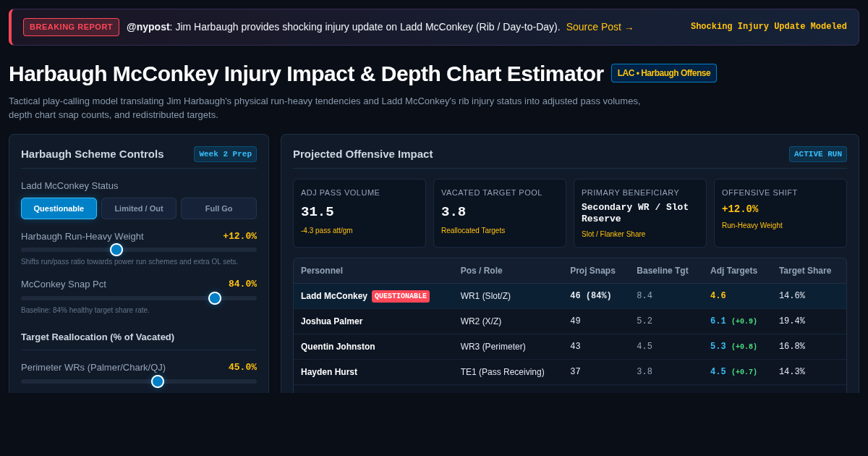Click Palmer's 6.1 adjusted targets value
Screen dimensions: 868x456
[x=718, y=321]
